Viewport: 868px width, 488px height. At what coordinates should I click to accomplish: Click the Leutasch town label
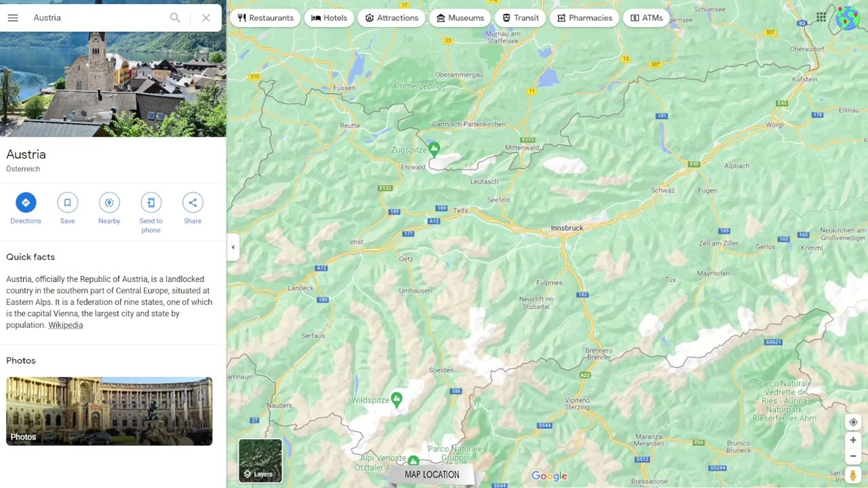(x=484, y=182)
